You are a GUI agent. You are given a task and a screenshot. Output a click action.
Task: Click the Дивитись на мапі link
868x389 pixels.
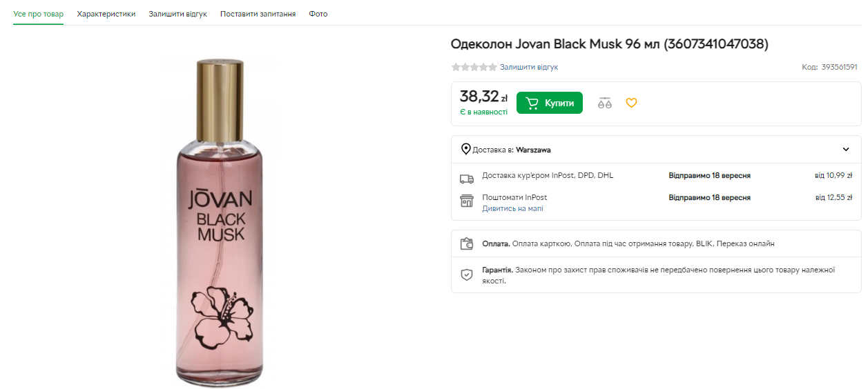tap(512, 208)
